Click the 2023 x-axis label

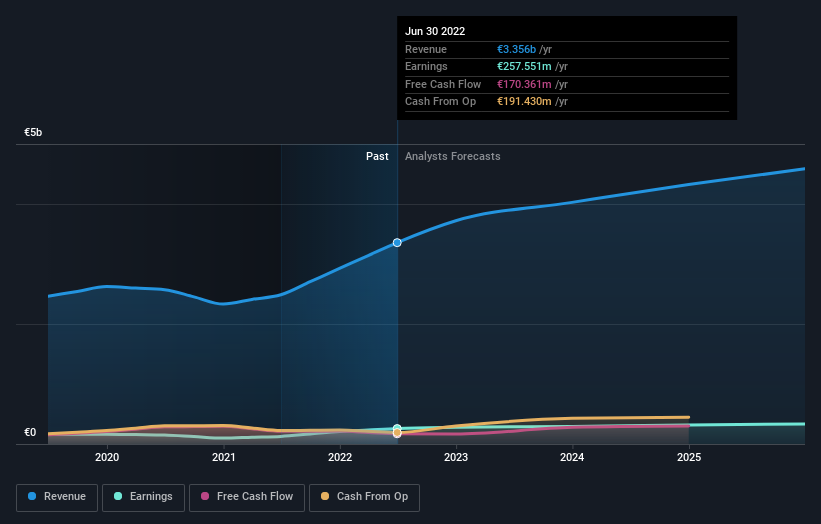click(456, 457)
